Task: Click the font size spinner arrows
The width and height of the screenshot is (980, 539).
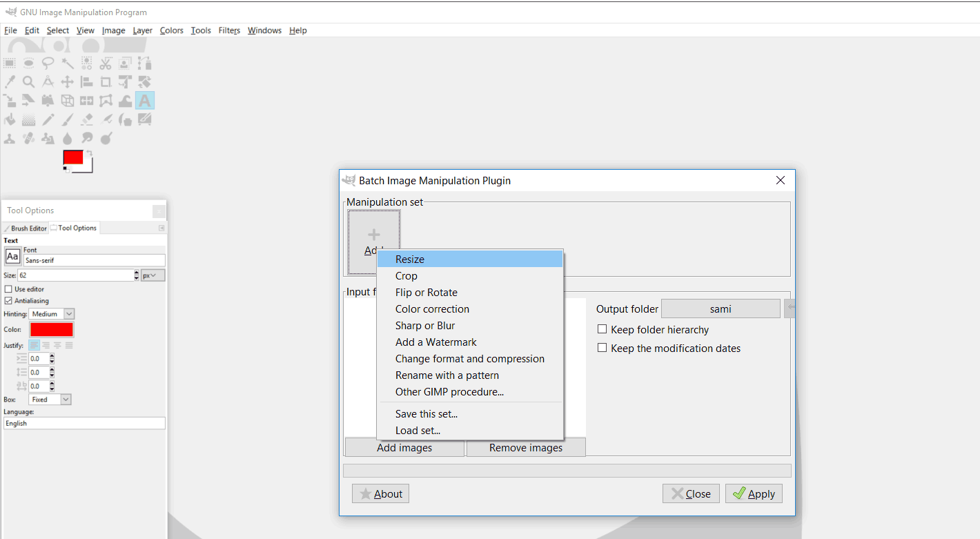Action: point(137,275)
